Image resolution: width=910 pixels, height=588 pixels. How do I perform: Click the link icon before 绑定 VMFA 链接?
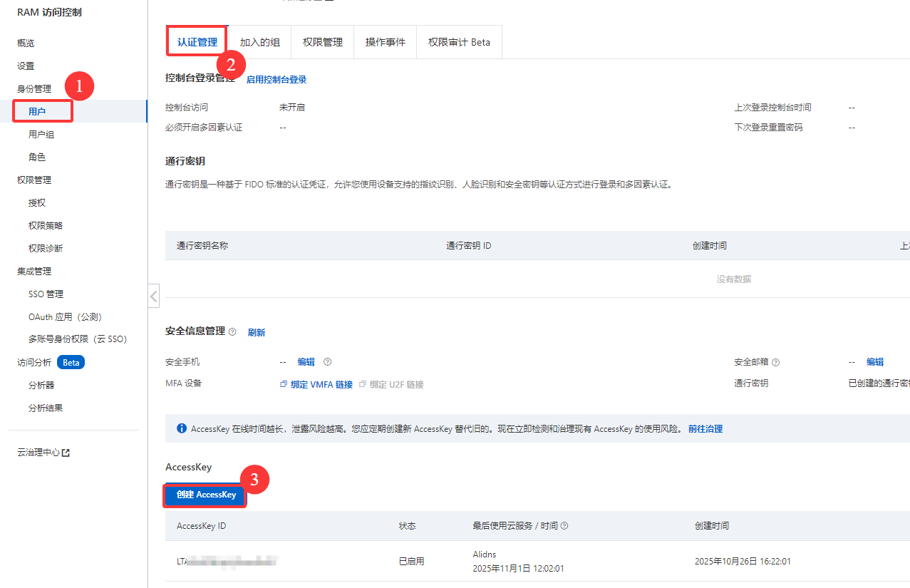(x=284, y=384)
